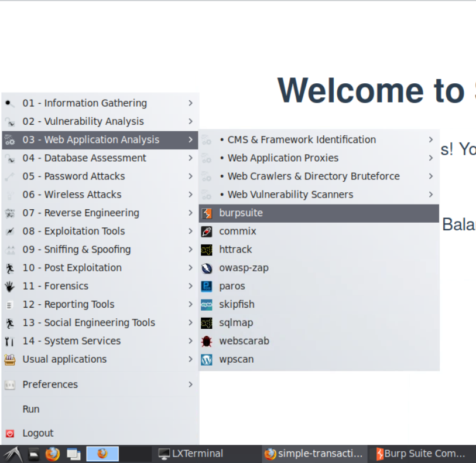Launch skipfish from the submenu
Viewport: 476px width, 463px height.
(319, 304)
